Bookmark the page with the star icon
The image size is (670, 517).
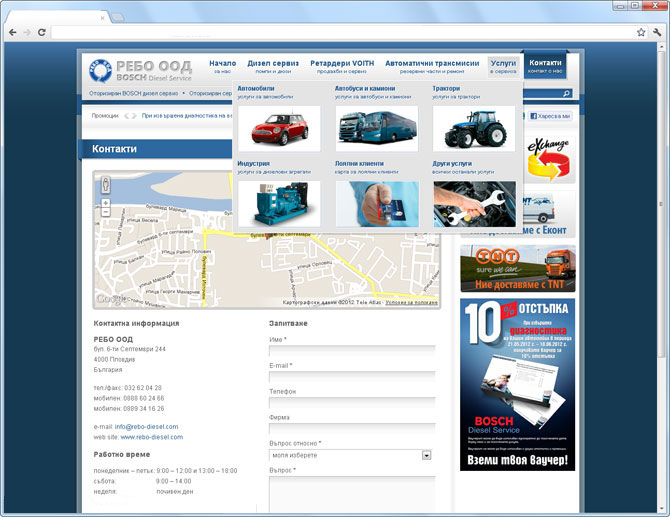point(641,32)
